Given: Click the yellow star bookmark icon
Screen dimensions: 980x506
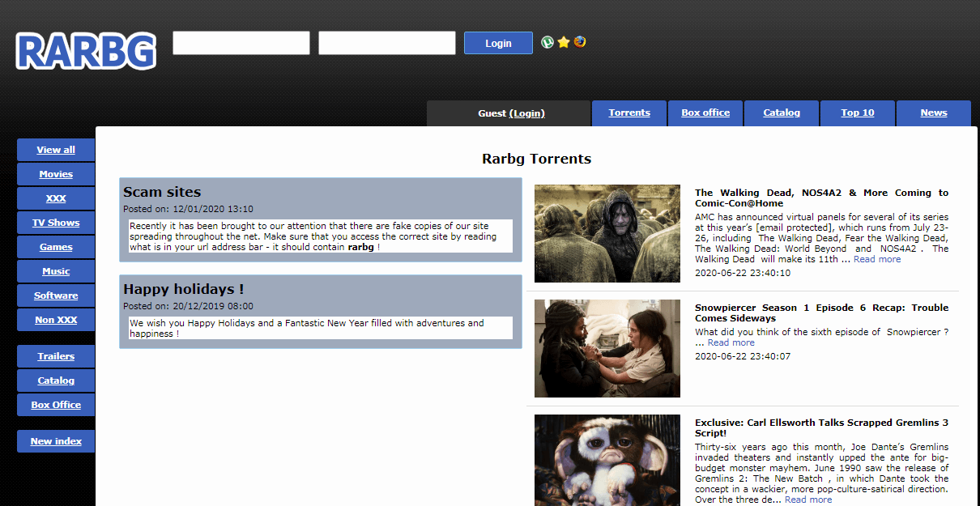Looking at the screenshot, I should [x=564, y=42].
